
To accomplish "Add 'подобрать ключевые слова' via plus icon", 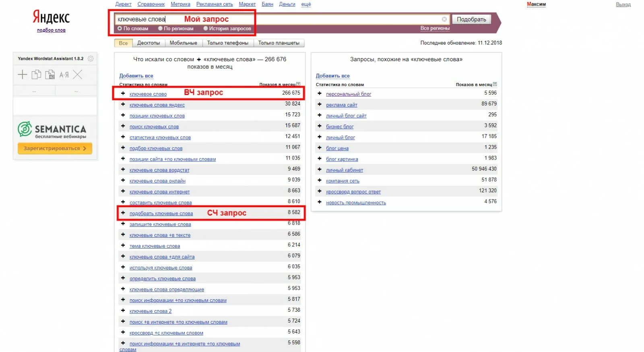I will coord(123,213).
